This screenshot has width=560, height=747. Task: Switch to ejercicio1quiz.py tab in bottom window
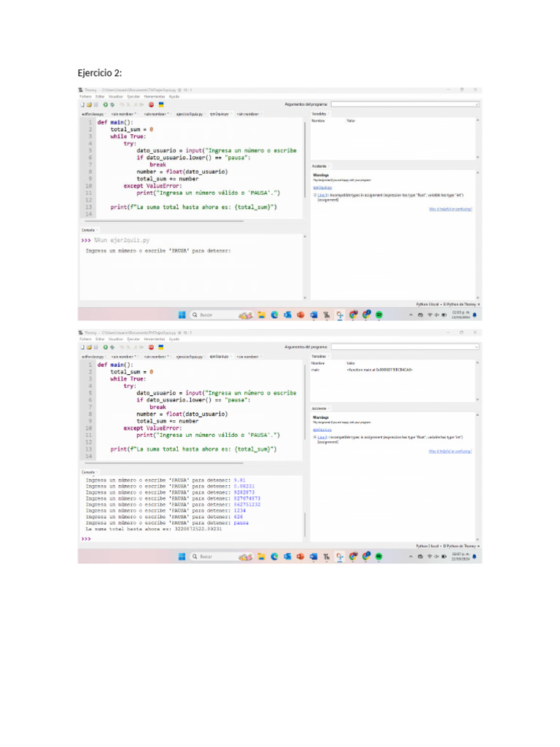190,357
